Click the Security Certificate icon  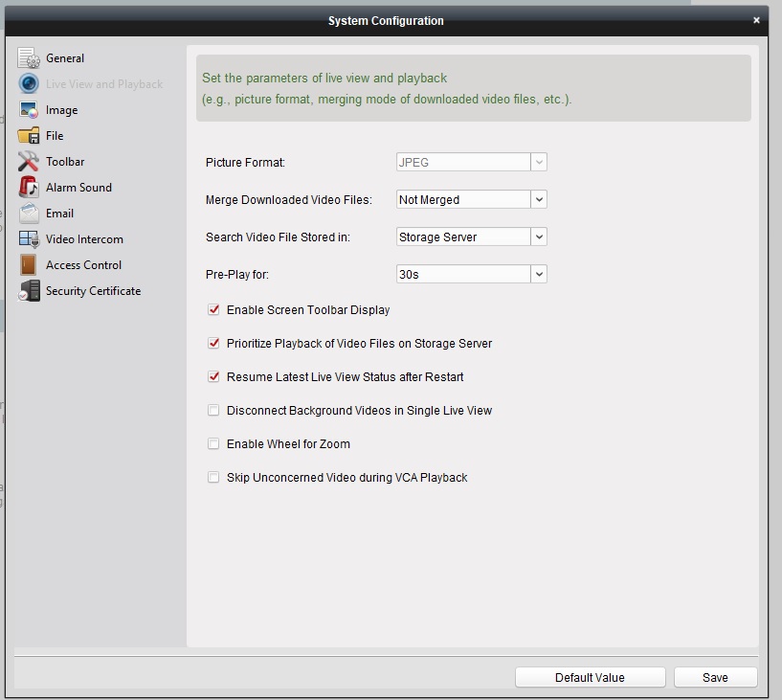[29, 291]
